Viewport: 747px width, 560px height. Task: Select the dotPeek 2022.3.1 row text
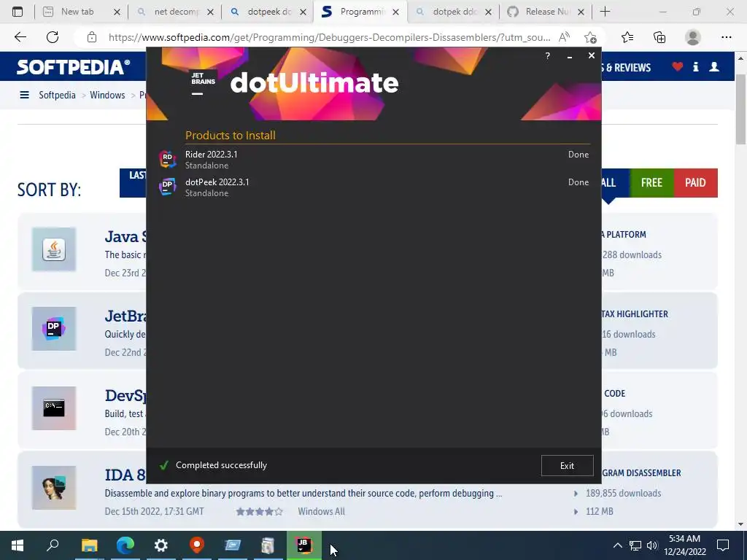pyautogui.click(x=217, y=182)
